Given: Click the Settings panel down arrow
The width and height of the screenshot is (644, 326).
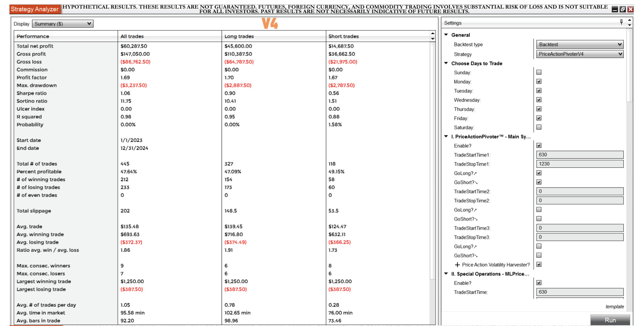Looking at the screenshot, I should (x=629, y=25).
